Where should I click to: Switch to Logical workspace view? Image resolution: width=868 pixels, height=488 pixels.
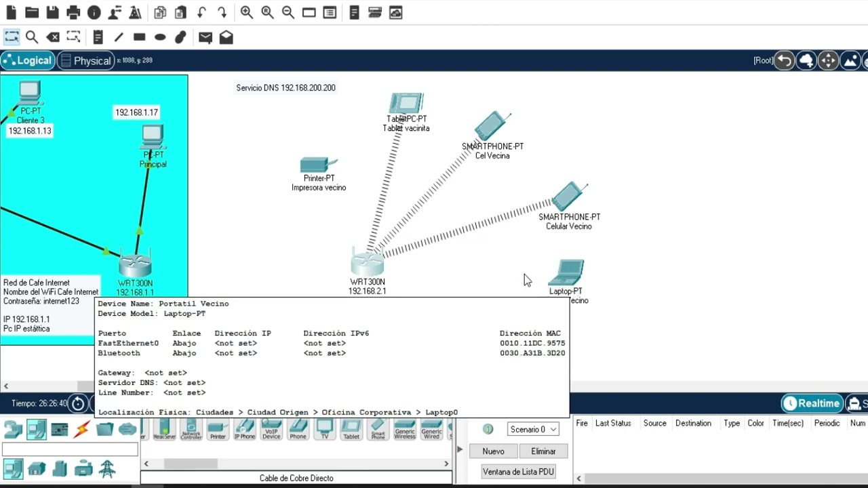pyautogui.click(x=28, y=60)
